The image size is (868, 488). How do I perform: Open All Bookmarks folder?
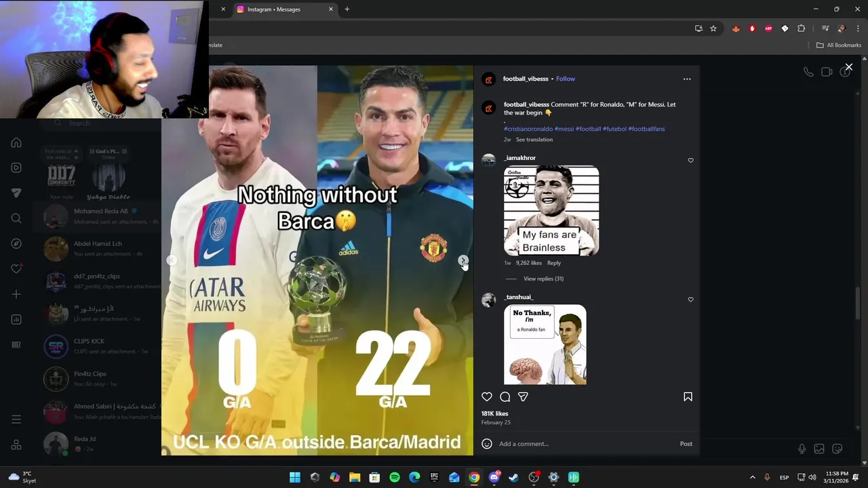(838, 45)
